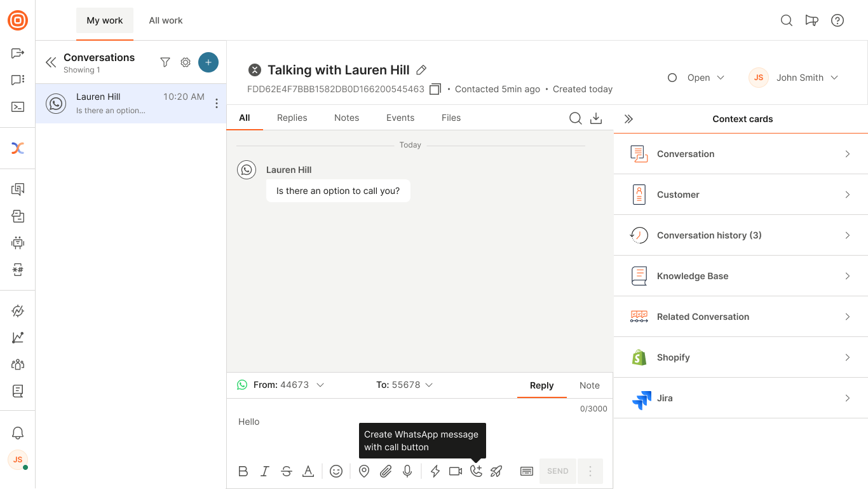Toggle strikethrough text formatting
Image resolution: width=868 pixels, height=489 pixels.
(x=287, y=471)
